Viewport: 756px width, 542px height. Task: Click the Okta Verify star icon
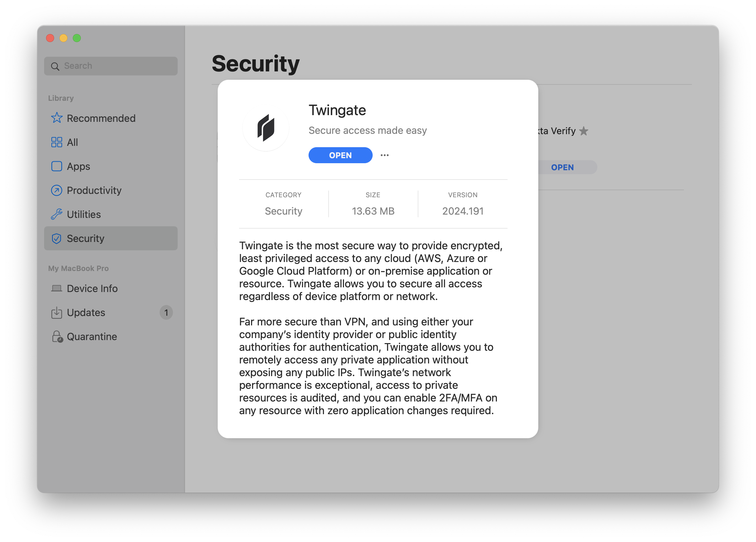(584, 131)
